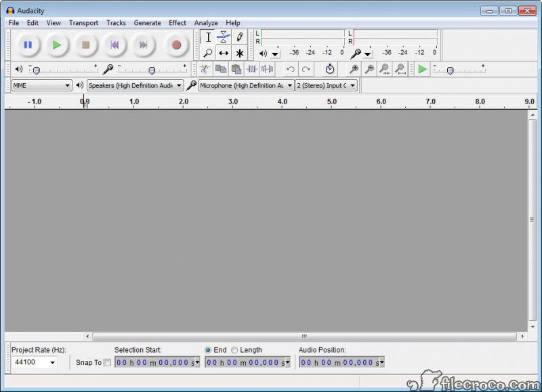The height and width of the screenshot is (392, 542).
Task: Select the Length radio button
Action: tap(234, 350)
